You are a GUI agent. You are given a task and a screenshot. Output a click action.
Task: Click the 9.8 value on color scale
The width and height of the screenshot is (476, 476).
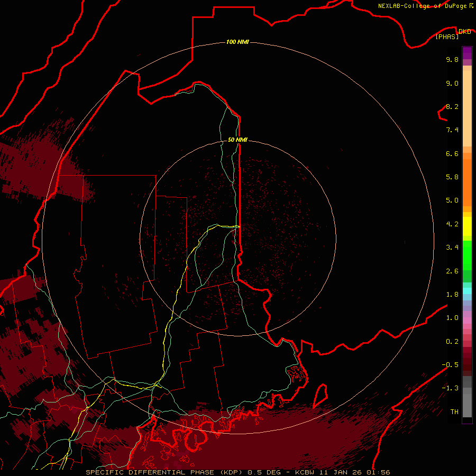[452, 59]
